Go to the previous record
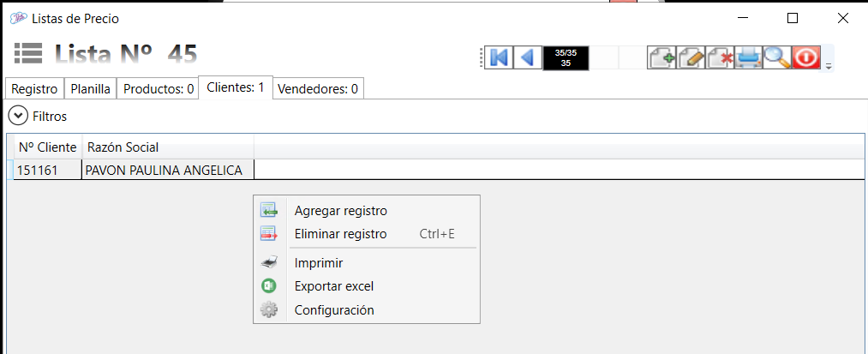The height and width of the screenshot is (354, 868). 528,57
